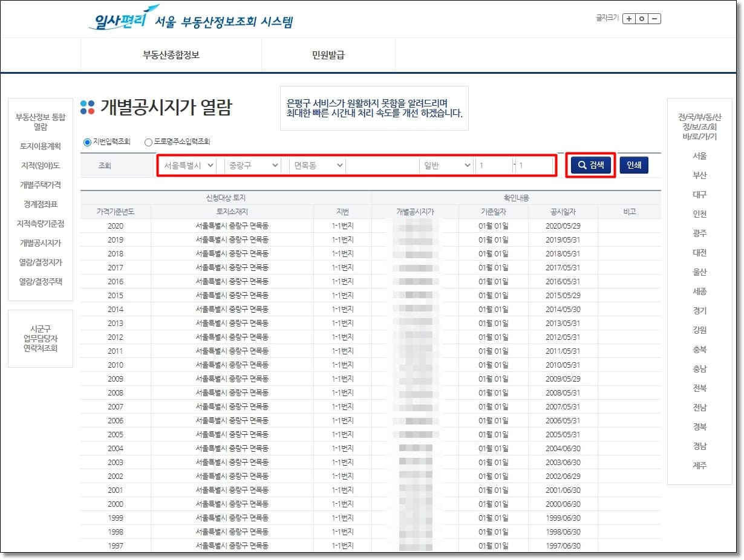Click the 제주 region link
Screen dimensions: 744x560
699,466
